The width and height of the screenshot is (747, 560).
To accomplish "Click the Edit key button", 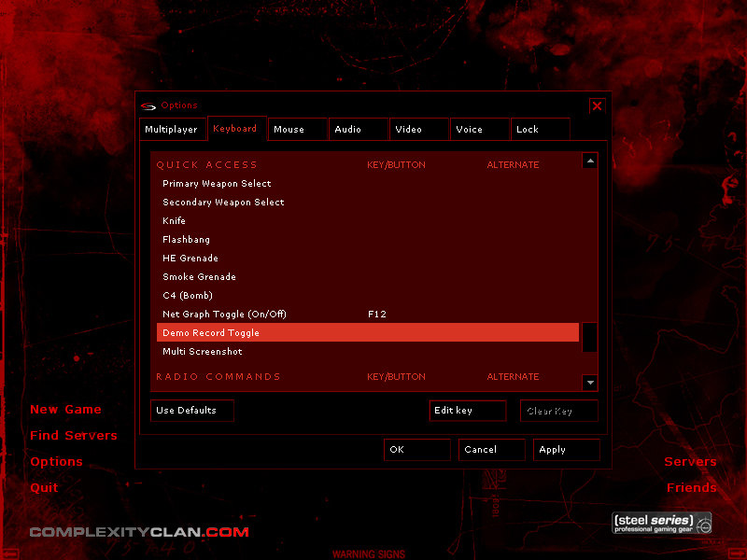I will point(467,411).
